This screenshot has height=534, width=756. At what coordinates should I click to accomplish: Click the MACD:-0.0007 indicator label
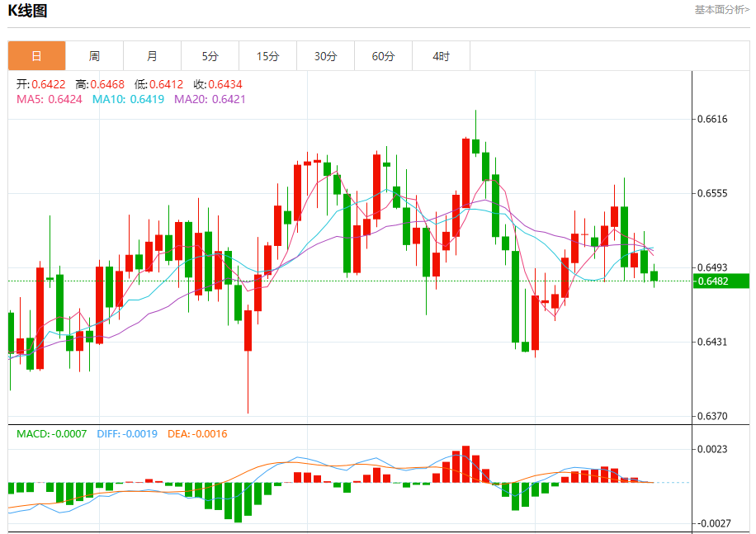coord(52,434)
